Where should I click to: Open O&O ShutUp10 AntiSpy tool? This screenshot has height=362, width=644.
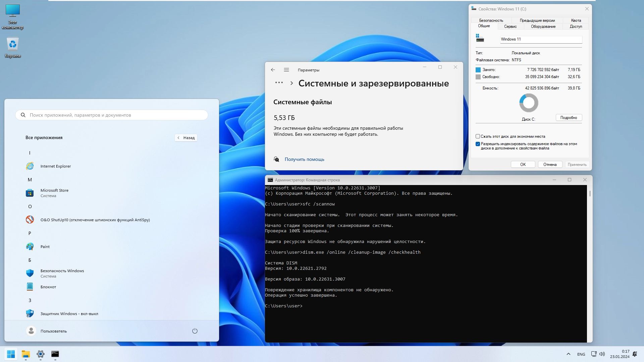pos(95,220)
